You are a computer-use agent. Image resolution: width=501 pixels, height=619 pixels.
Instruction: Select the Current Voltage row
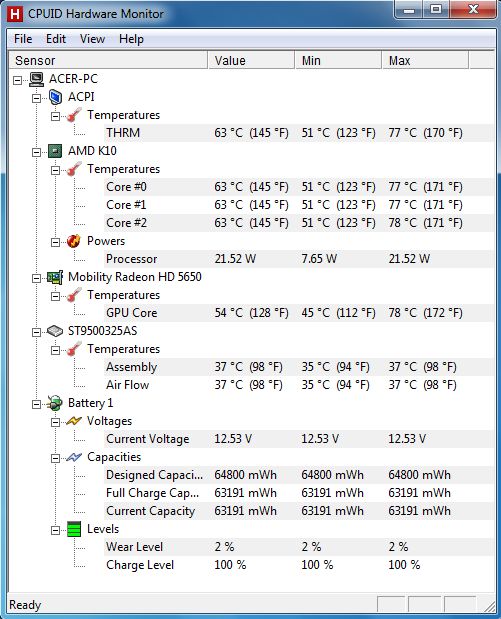tap(299, 439)
